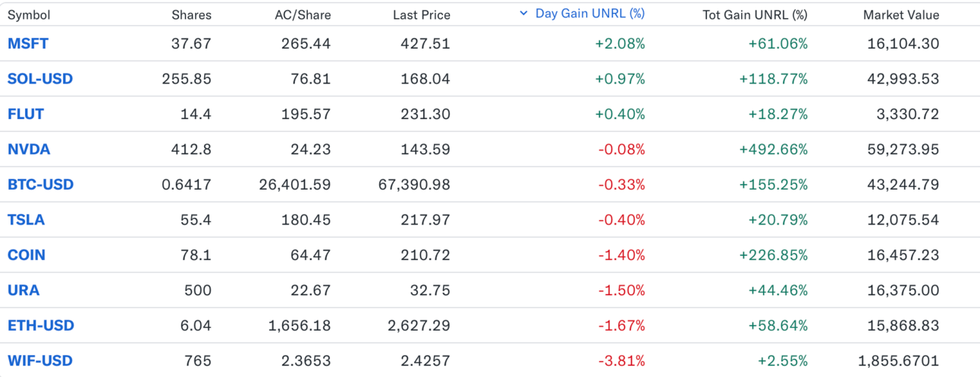Open the COIN ticker link
Viewport: 980px width, 377px height.
click(27, 255)
